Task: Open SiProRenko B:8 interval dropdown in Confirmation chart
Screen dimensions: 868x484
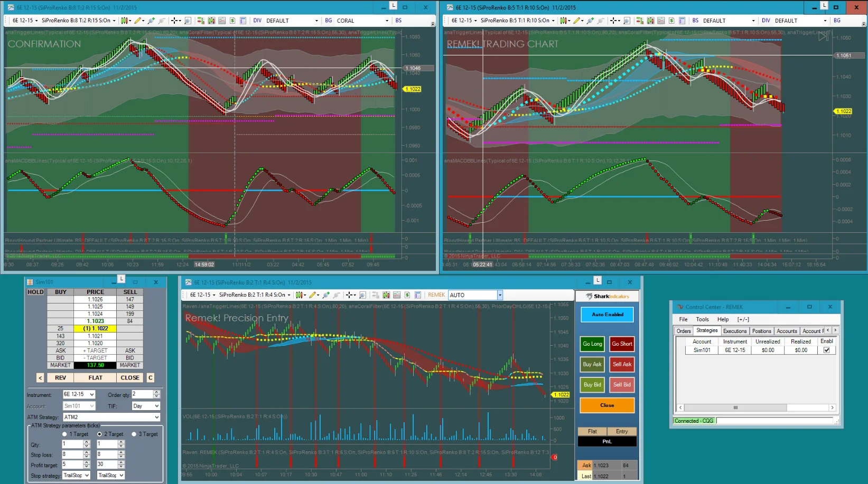Action: pos(78,21)
